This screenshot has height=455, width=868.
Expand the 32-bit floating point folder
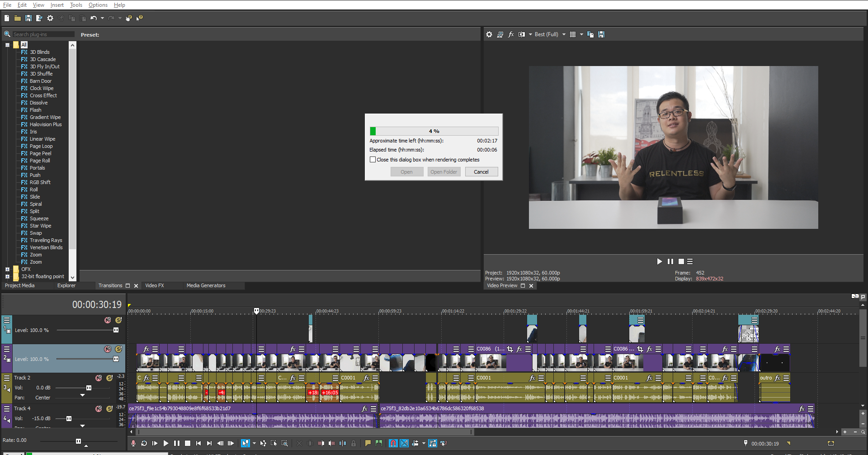[x=7, y=276]
